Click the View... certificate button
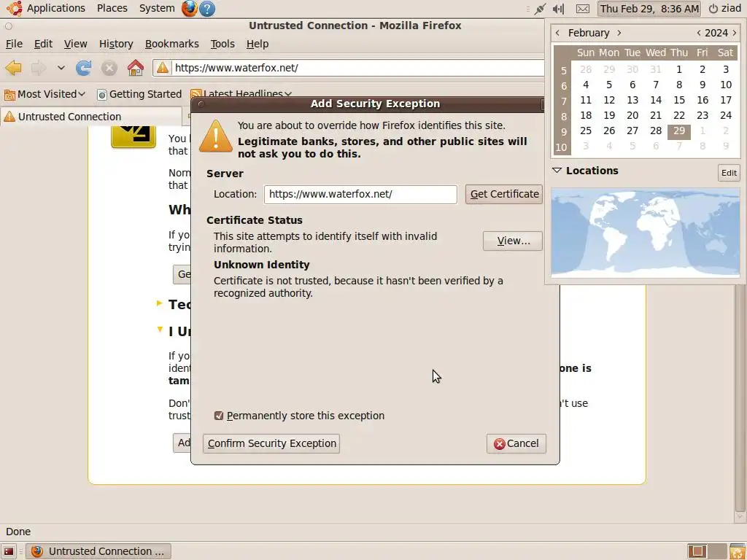747x560 pixels. click(x=513, y=241)
